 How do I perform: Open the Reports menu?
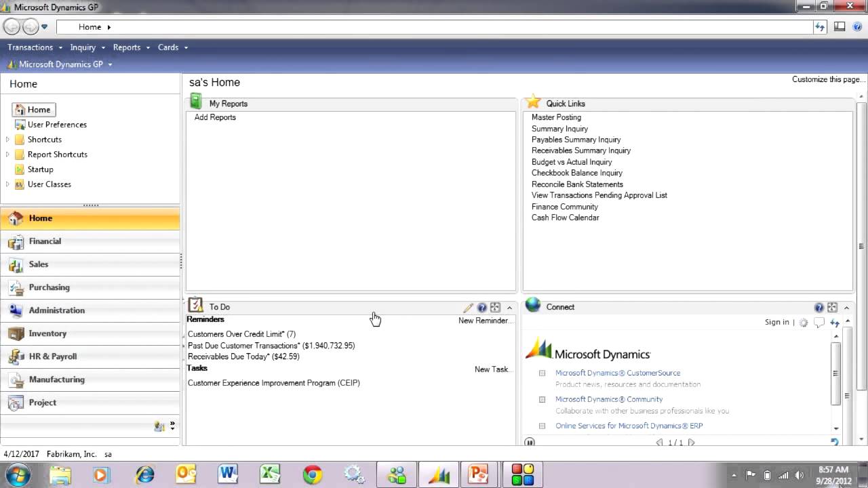[x=131, y=47]
